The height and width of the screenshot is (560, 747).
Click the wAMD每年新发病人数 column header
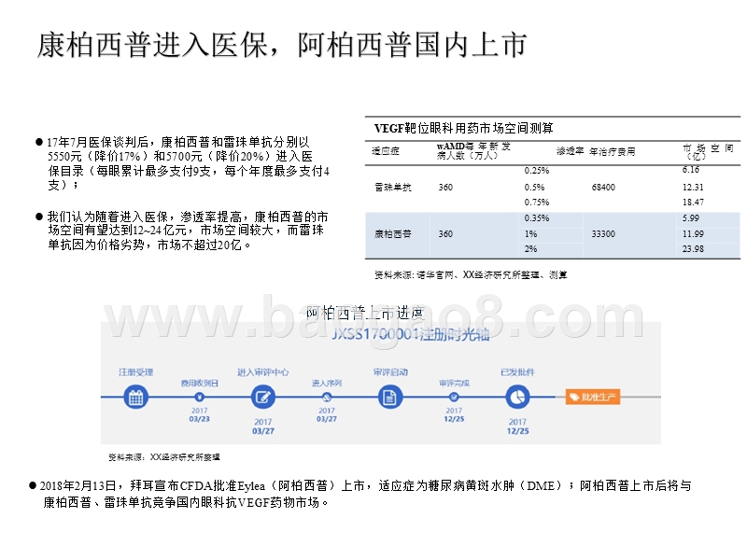point(473,151)
